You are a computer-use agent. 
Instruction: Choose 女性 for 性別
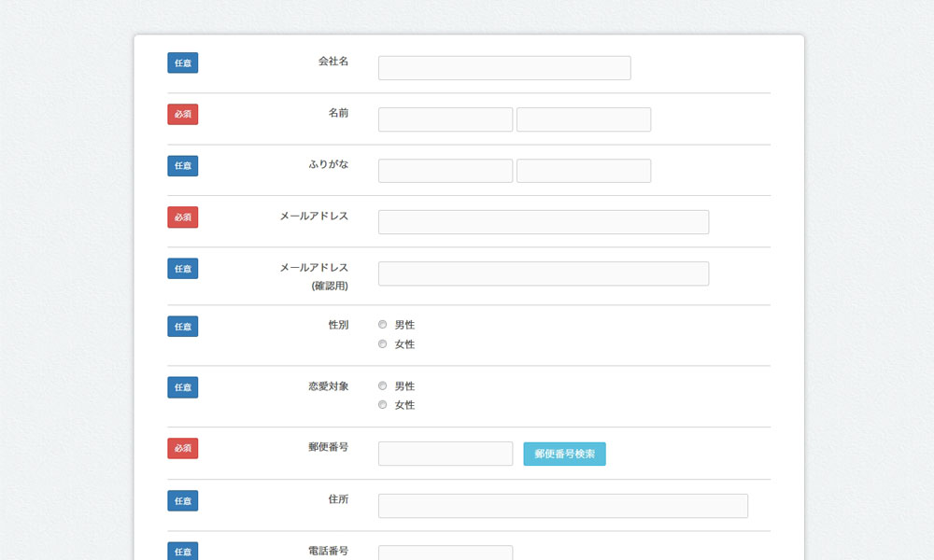pyautogui.click(x=382, y=344)
